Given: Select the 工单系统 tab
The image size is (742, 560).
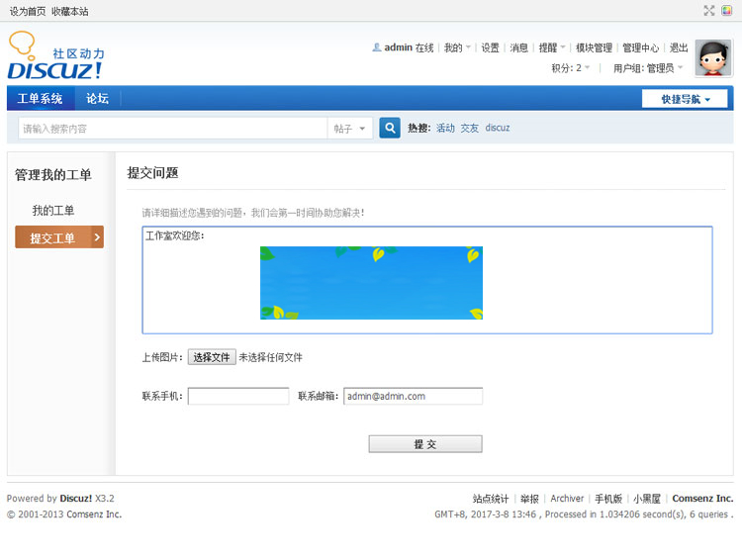Looking at the screenshot, I should (x=40, y=99).
